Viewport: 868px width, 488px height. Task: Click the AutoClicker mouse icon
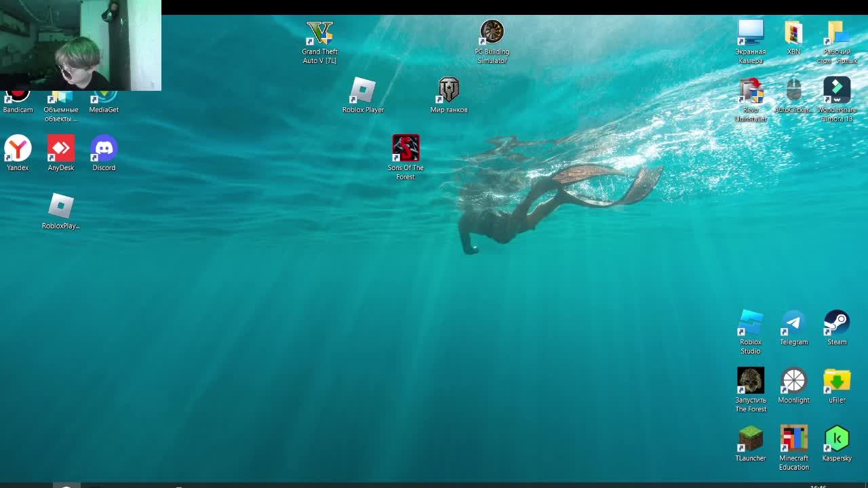[x=793, y=90]
